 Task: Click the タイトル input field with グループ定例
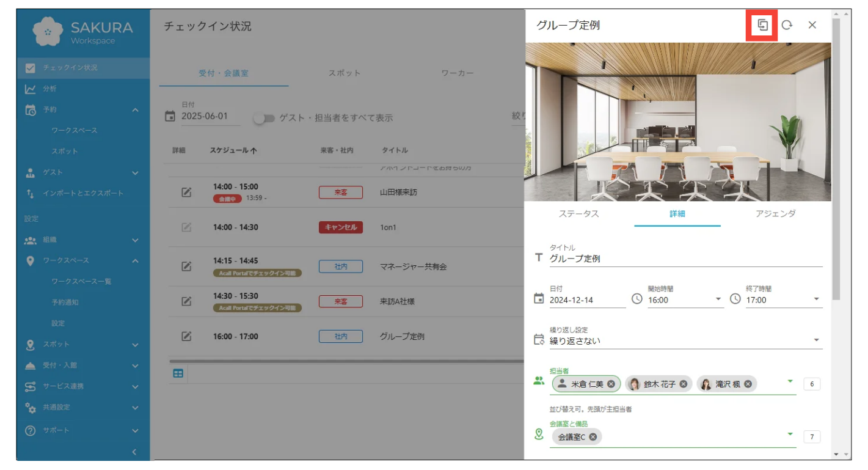pyautogui.click(x=684, y=259)
